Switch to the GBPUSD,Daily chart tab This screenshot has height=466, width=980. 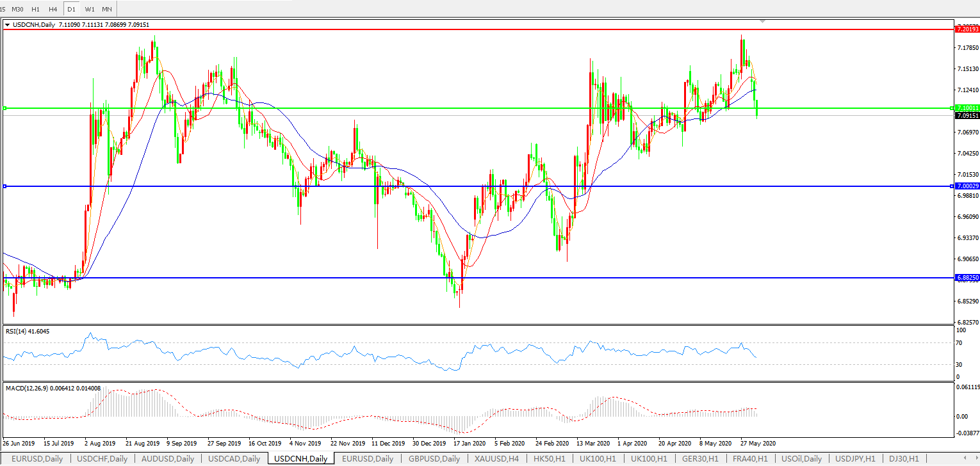tap(434, 459)
